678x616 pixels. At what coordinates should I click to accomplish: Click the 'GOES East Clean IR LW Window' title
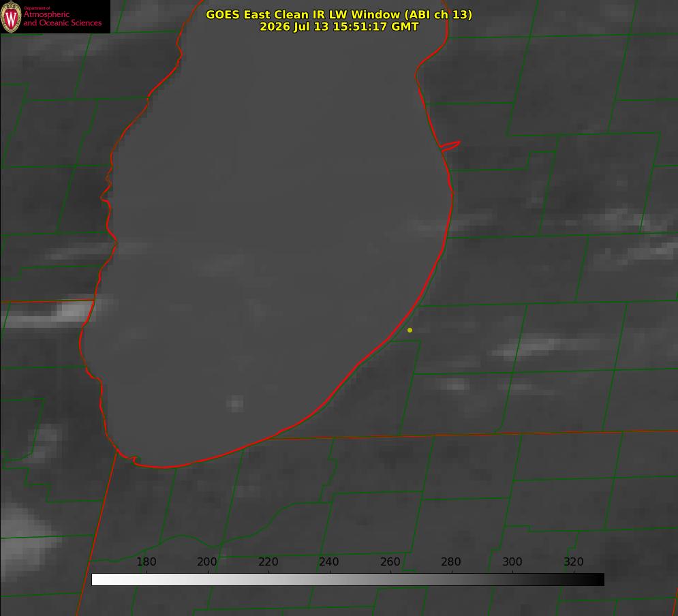click(x=339, y=14)
